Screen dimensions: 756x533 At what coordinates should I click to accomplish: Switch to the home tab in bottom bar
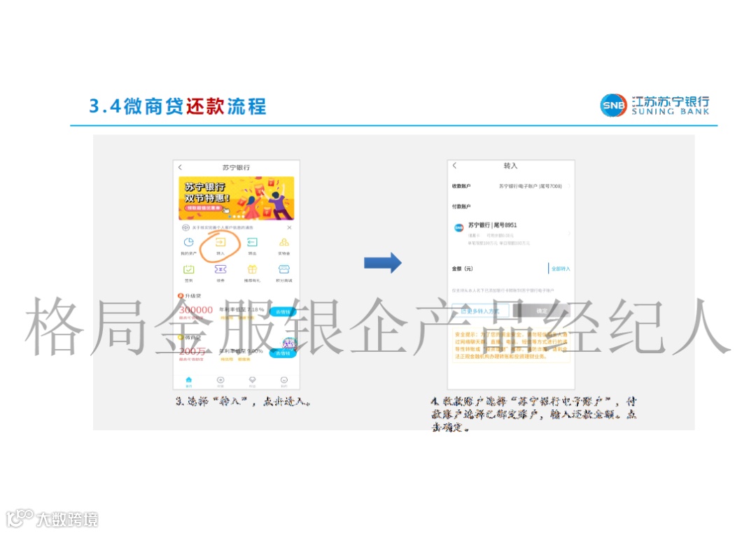point(188,382)
